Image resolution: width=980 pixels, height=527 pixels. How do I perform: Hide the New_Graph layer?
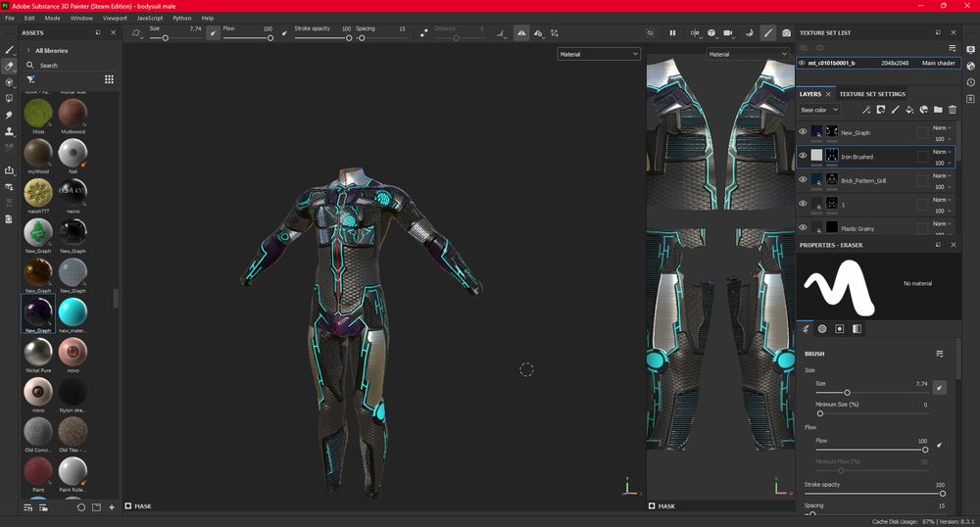coord(803,132)
